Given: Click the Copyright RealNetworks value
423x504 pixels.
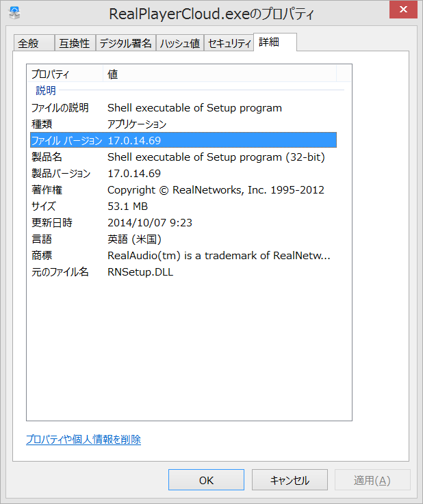Looking at the screenshot, I should pos(216,190).
